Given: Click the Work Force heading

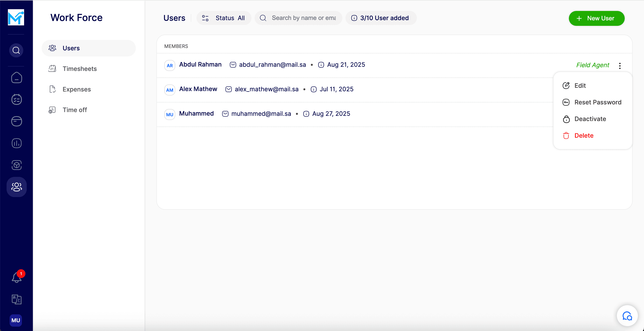Looking at the screenshot, I should coord(76,18).
